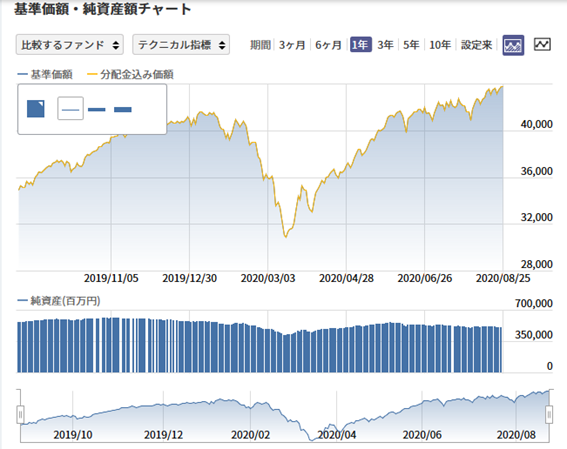This screenshot has height=449, width=567.
Task: Select the 5年 period tab
Action: click(x=411, y=45)
